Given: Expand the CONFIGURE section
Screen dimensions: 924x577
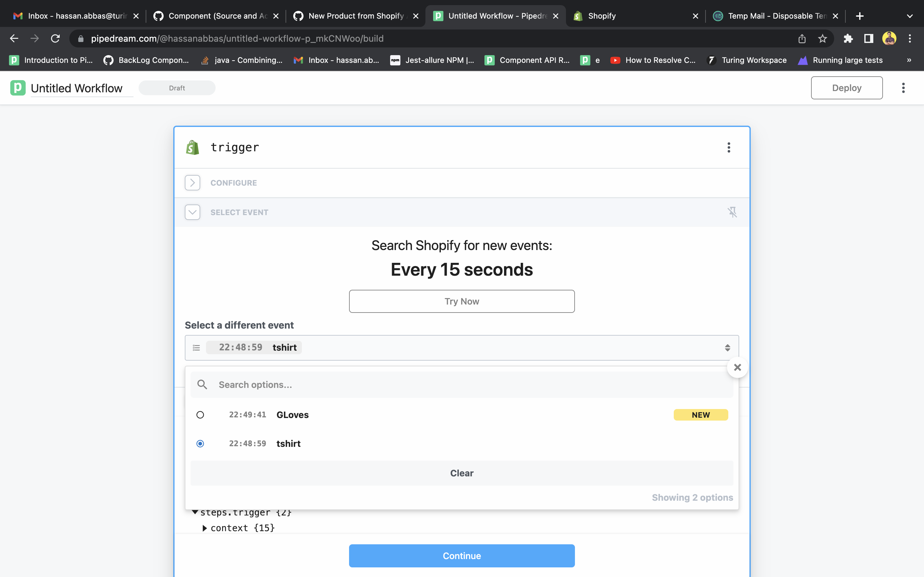Looking at the screenshot, I should click(x=192, y=182).
